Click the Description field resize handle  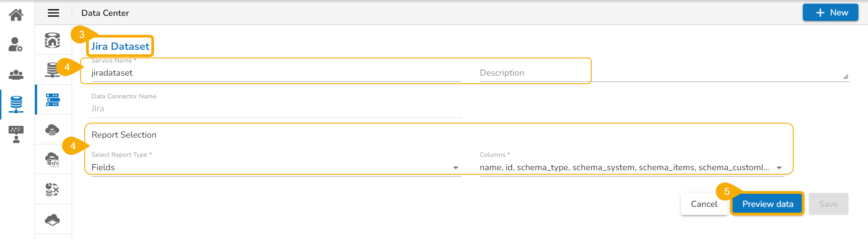tap(846, 77)
